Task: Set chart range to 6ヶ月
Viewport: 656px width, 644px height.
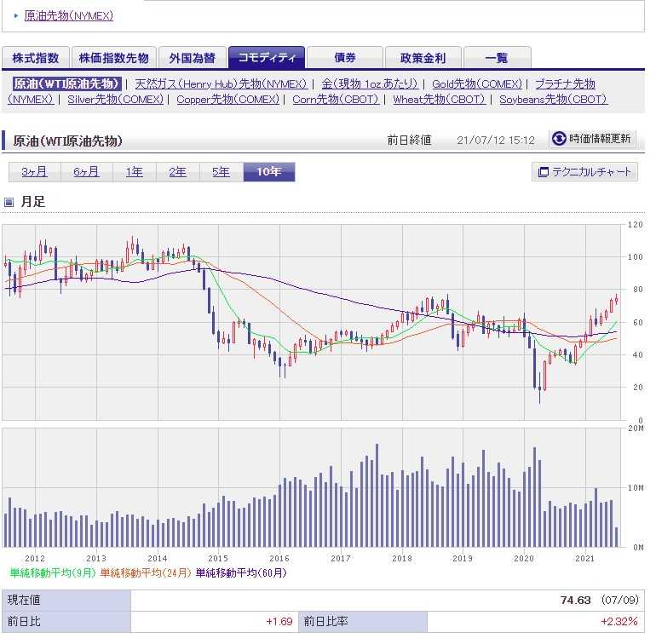Action: (86, 172)
